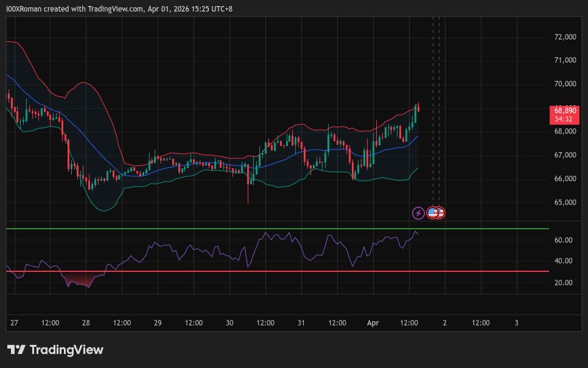Screen dimensions: 588x368
Task: Click the 34:32 candle countdown timer
Action: coord(565,119)
